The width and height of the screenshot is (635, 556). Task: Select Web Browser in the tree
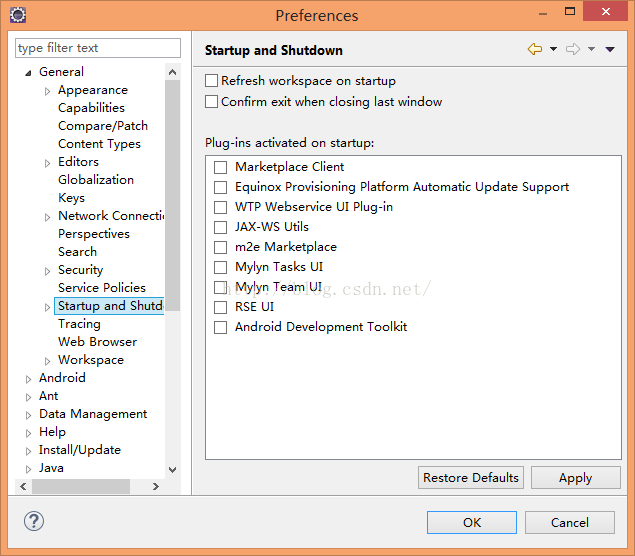[x=98, y=342]
